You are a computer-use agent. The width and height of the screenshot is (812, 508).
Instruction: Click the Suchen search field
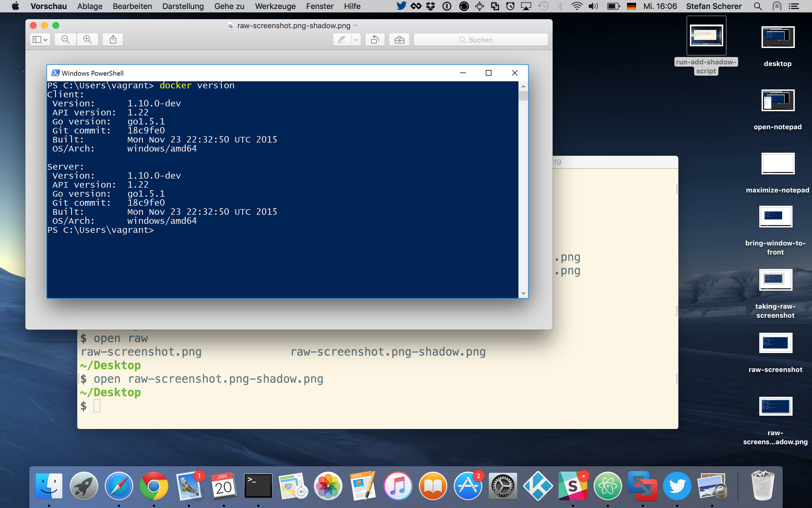pos(481,40)
